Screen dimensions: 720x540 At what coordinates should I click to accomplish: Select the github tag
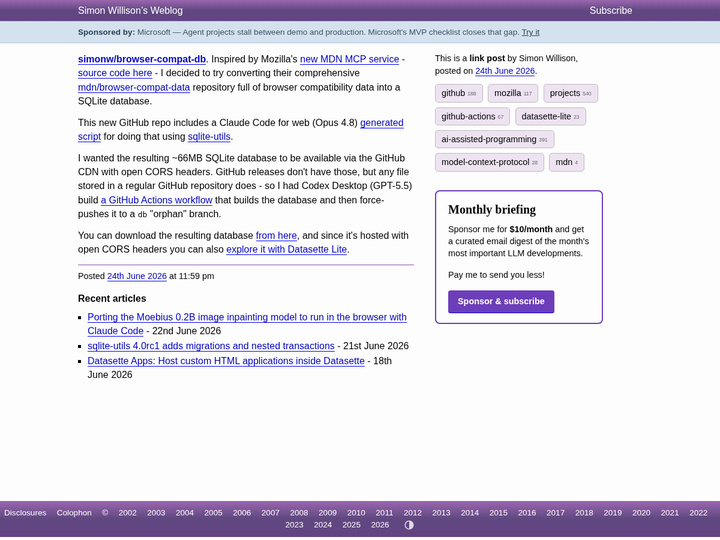pyautogui.click(x=458, y=93)
